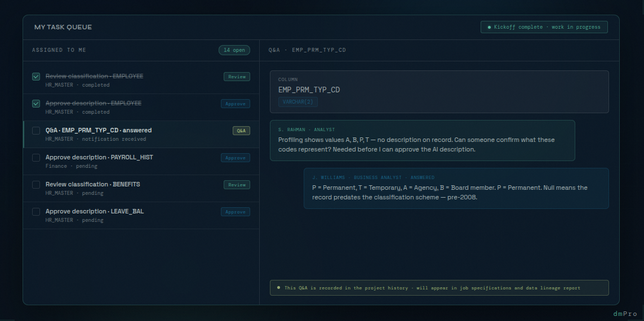
Task: Click the Review badge on EMPLOYEE task
Action: tap(237, 77)
